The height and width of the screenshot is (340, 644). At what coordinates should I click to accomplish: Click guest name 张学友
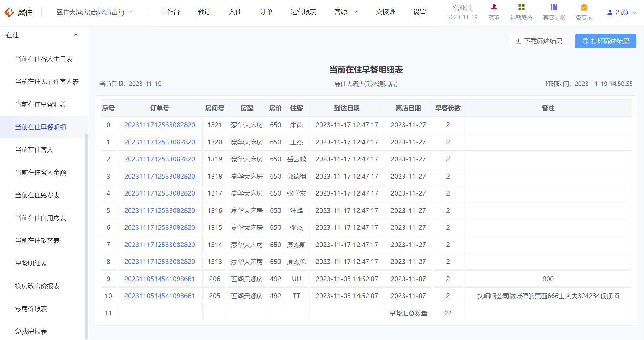(x=297, y=193)
